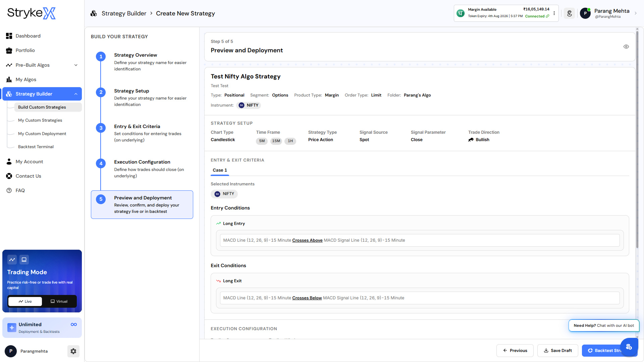Click the 15M time frame chip

click(x=276, y=141)
